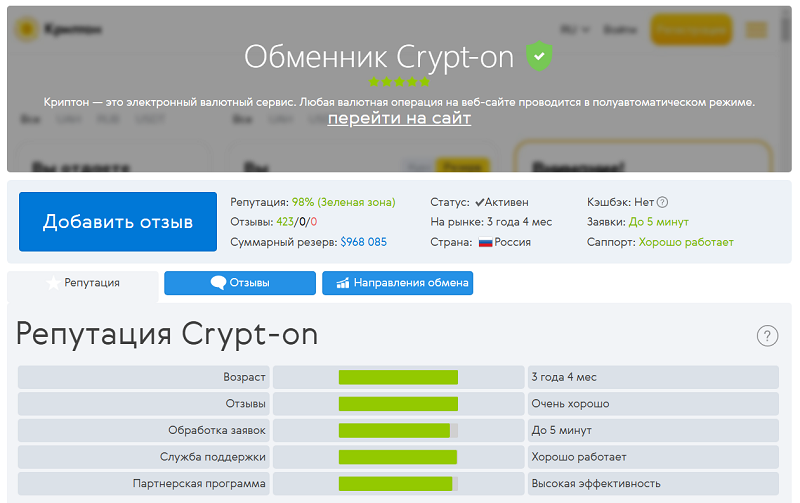
Task: Click the Отзывы rating progress bar
Action: pyautogui.click(x=398, y=404)
